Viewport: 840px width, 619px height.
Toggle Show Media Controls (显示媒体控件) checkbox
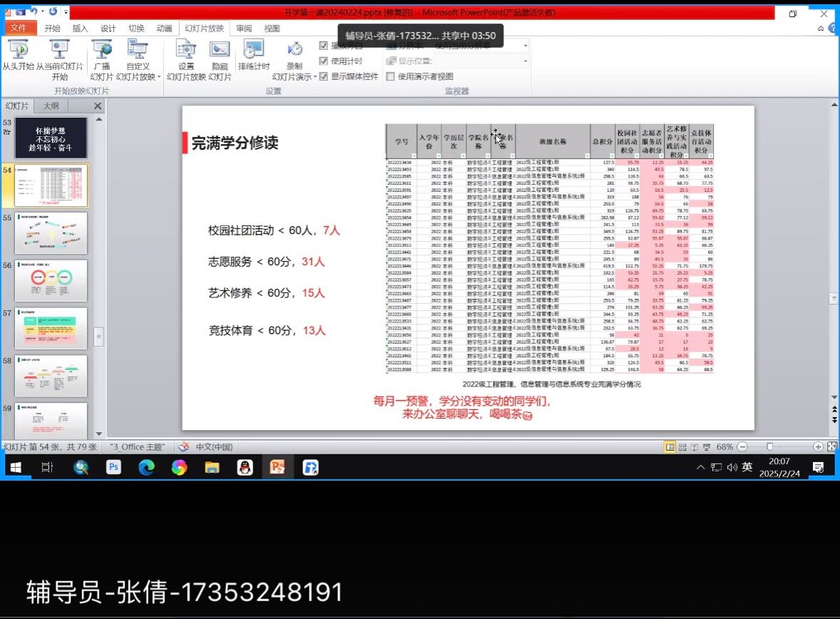324,76
